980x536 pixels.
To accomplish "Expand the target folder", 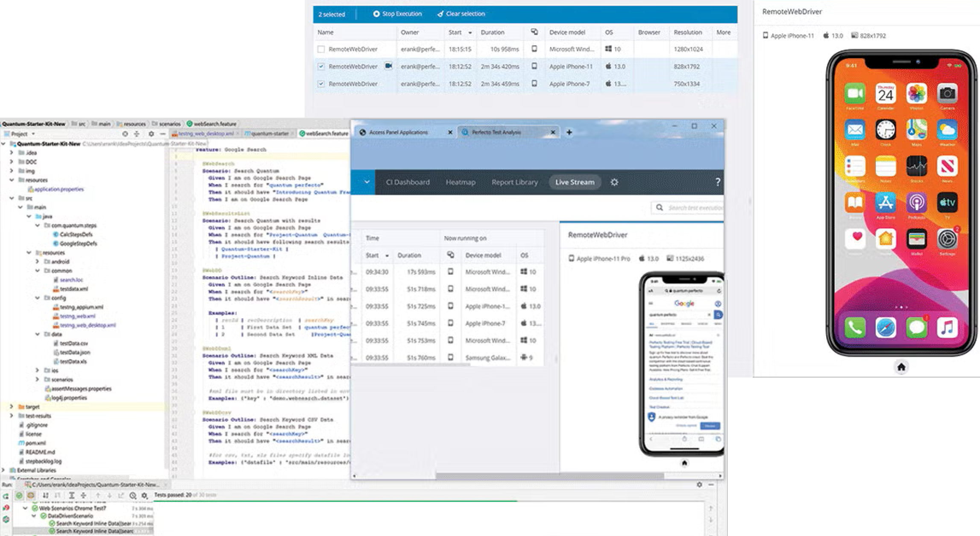I will click(12, 407).
